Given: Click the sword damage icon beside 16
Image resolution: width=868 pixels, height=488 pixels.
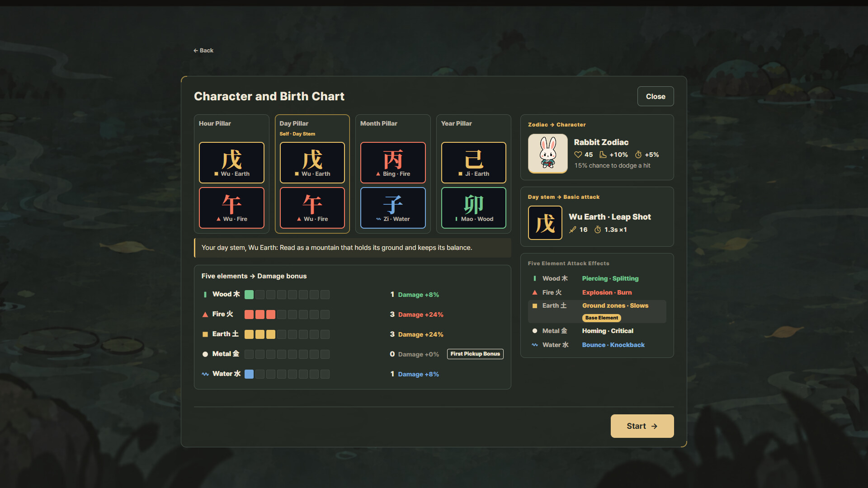Looking at the screenshot, I should click(572, 230).
